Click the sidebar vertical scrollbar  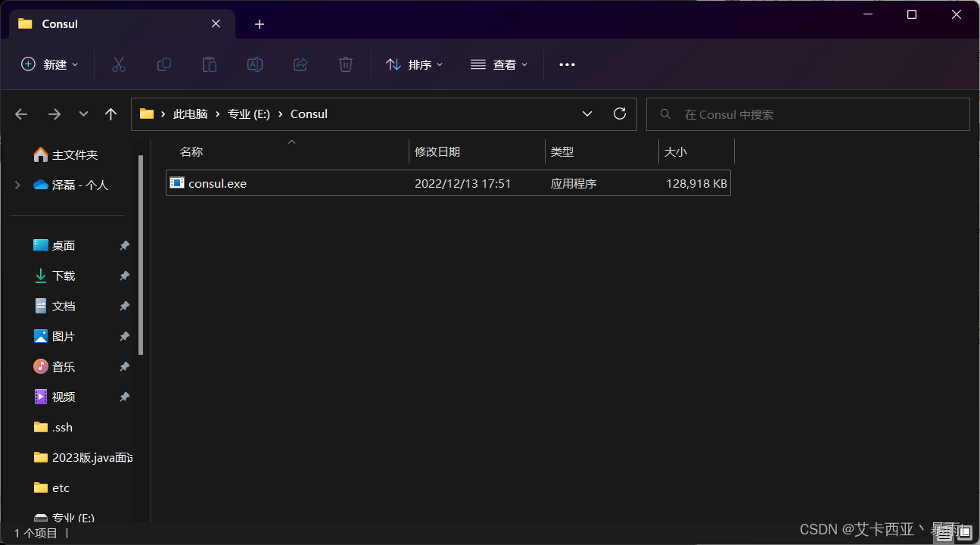[141, 254]
